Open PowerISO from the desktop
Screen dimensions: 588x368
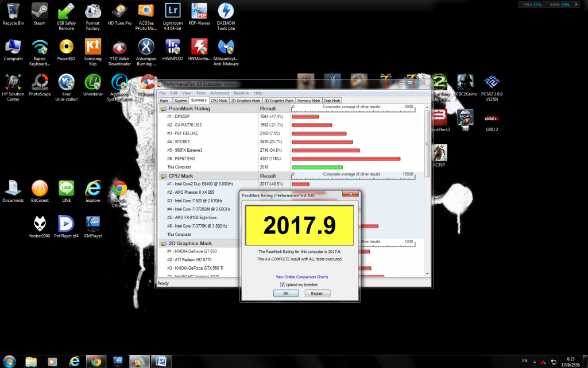click(67, 49)
